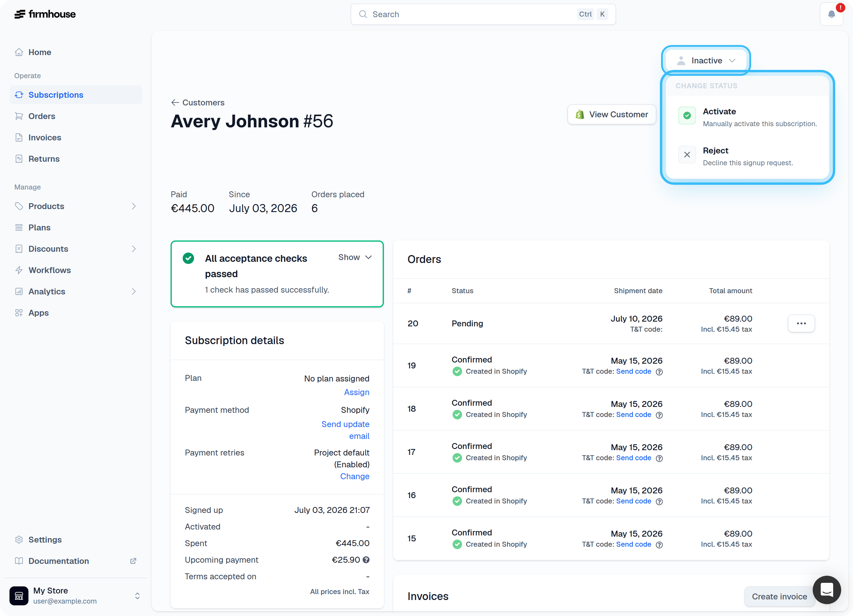Click Send code for order 19
Image resolution: width=853 pixels, height=616 pixels.
click(x=633, y=372)
